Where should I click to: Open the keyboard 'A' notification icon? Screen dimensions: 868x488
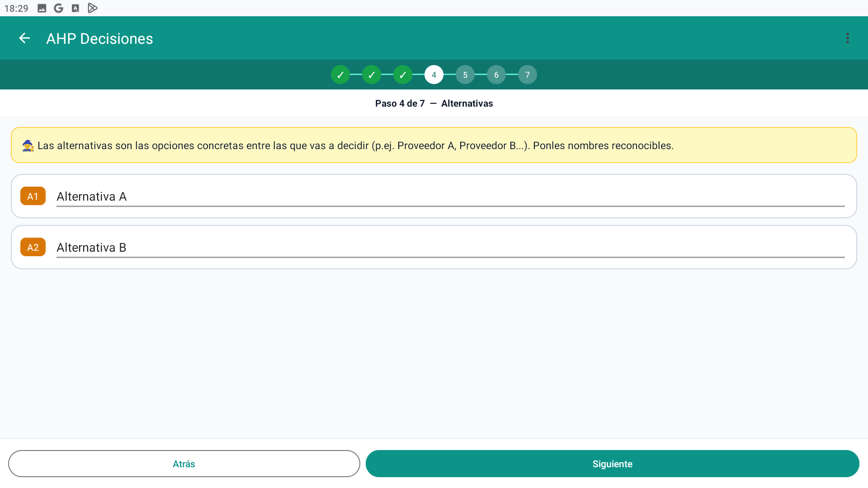coord(75,8)
